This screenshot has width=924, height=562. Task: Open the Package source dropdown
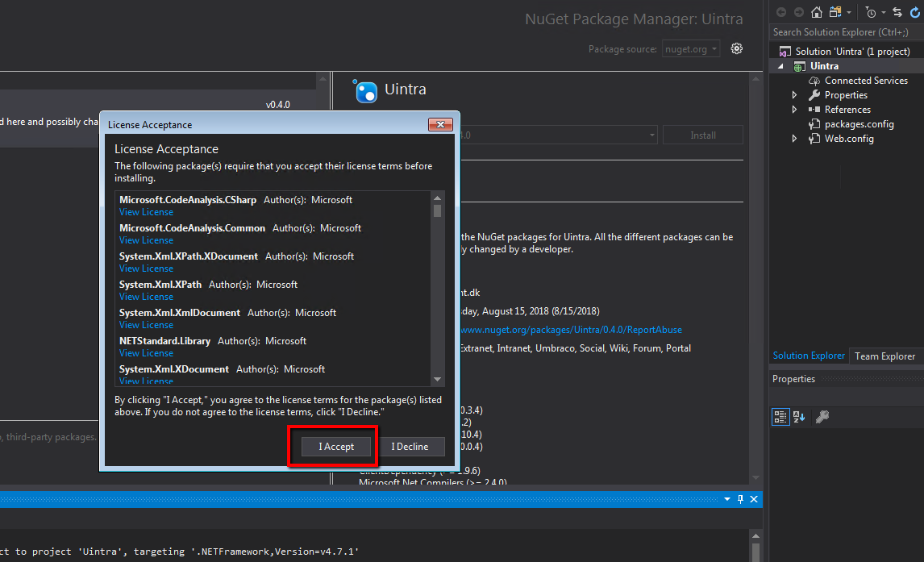click(x=691, y=49)
